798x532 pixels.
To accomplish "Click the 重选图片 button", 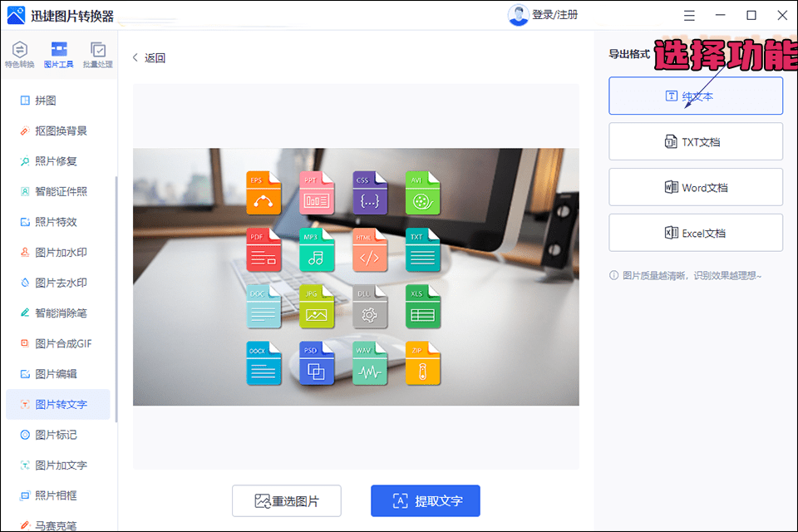I will point(287,501).
